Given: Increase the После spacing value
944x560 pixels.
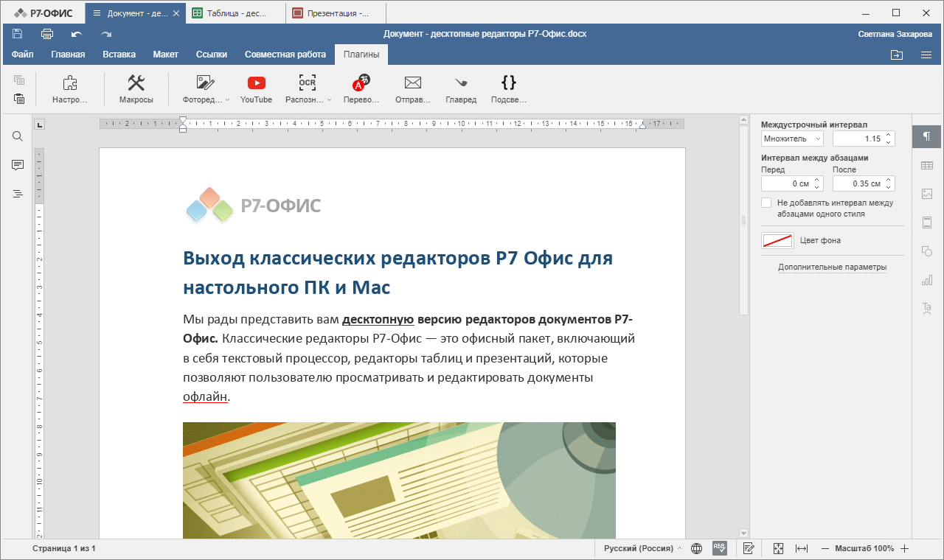Looking at the screenshot, I should (x=889, y=181).
